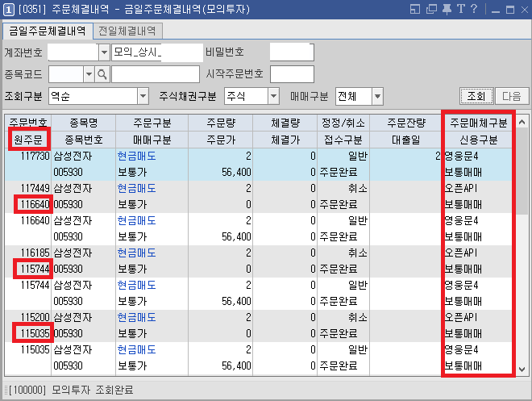
Task: Open the 종목코드 dropdown arrow
Action: click(x=89, y=74)
